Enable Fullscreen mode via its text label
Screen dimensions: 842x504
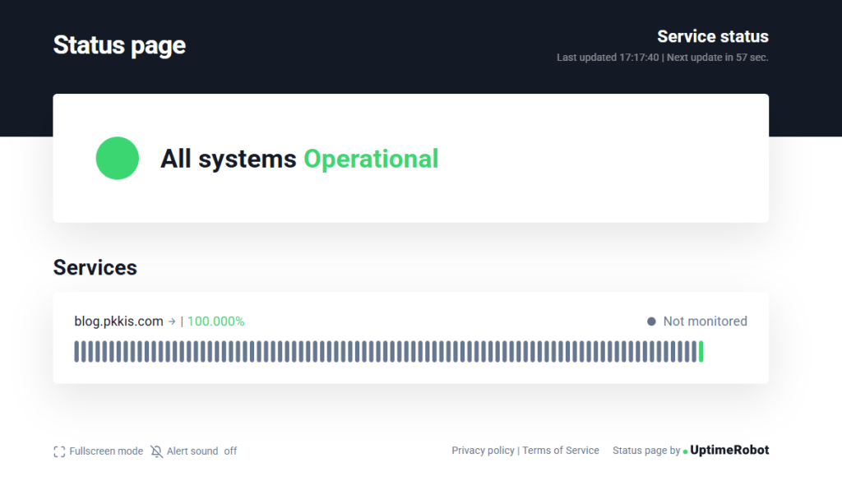(x=105, y=451)
